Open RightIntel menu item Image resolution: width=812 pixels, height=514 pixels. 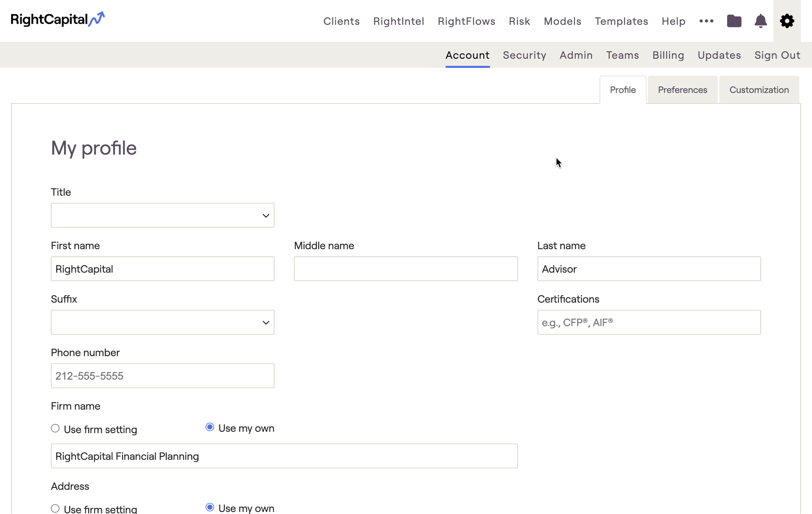(399, 21)
